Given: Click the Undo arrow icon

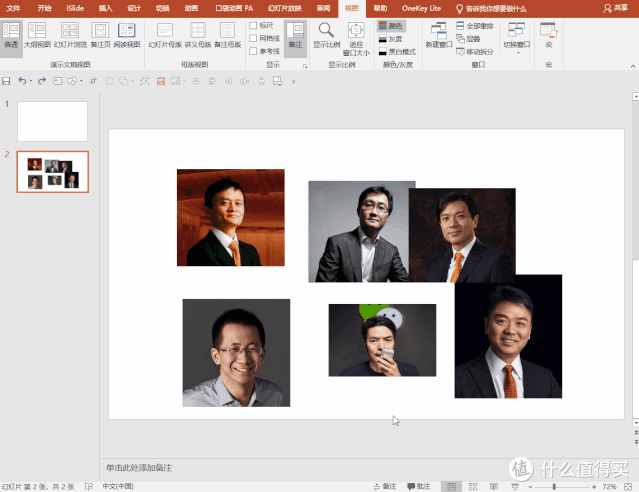Looking at the screenshot, I should coord(22,81).
